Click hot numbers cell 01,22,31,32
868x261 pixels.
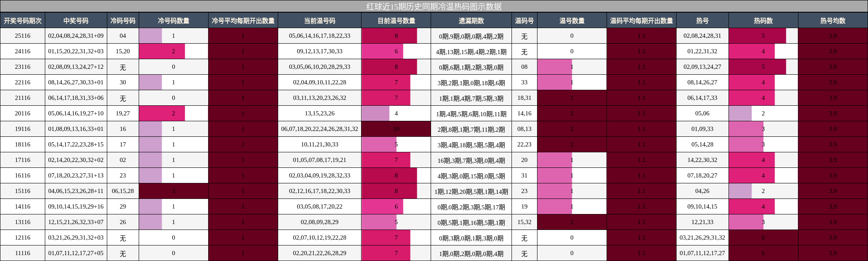click(x=703, y=51)
